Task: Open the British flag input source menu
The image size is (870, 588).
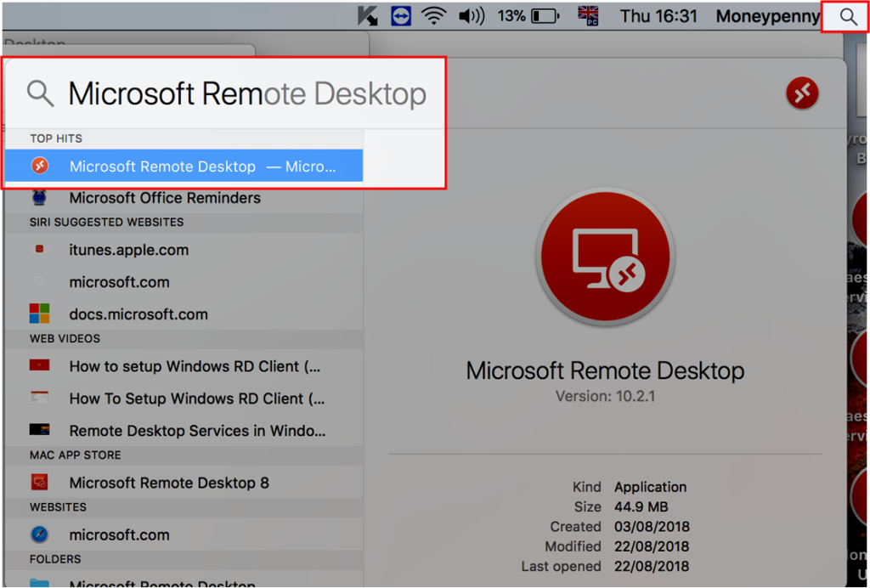Action: (x=588, y=15)
